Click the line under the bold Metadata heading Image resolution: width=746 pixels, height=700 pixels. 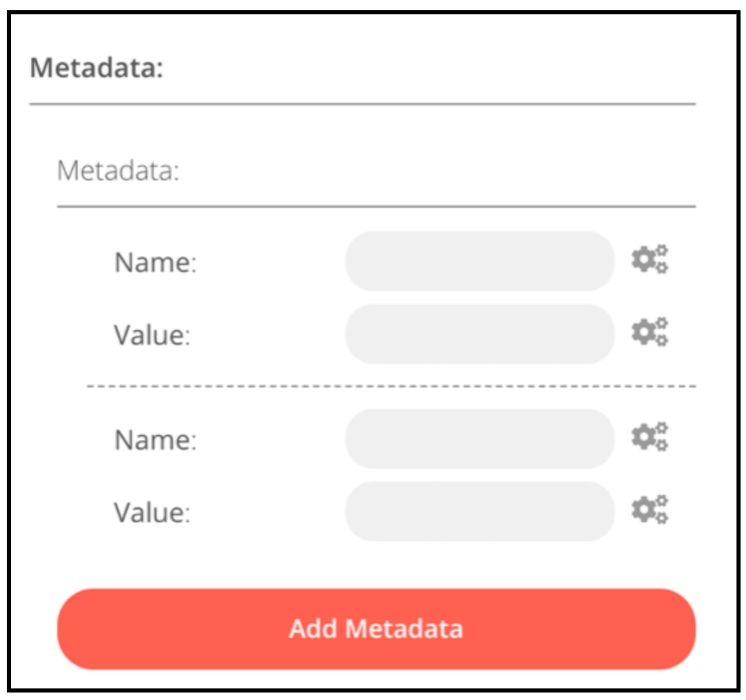[x=362, y=104]
